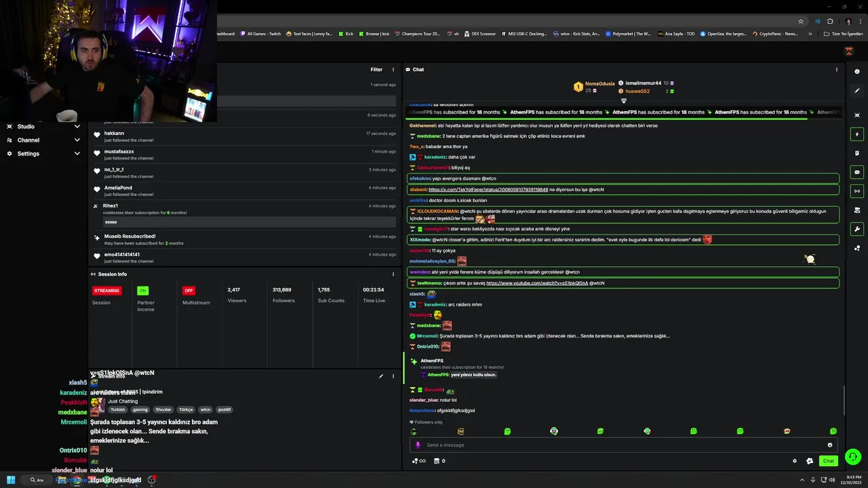Show more bookmarks with overflow chevron
The height and width of the screenshot is (488, 868).
pos(810,34)
